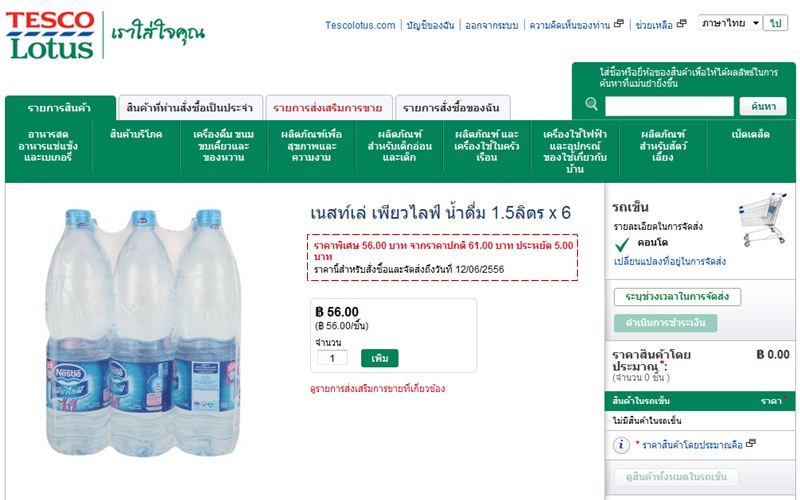Click the ค้นหา search button
This screenshot has height=500, width=800.
click(x=763, y=106)
